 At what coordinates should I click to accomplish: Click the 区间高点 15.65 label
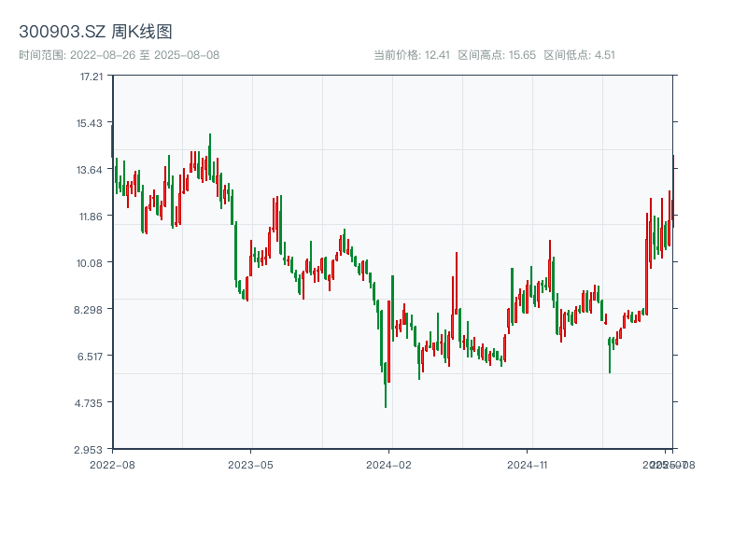(x=497, y=55)
